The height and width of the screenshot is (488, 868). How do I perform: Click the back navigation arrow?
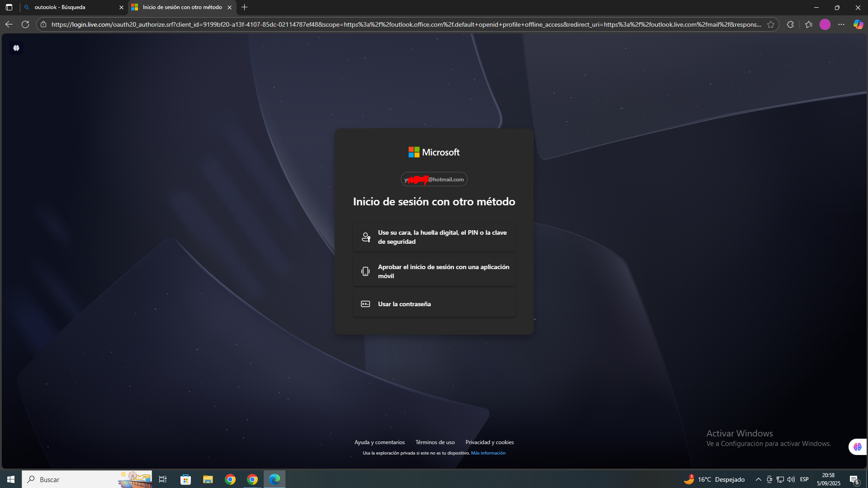tap(9, 24)
